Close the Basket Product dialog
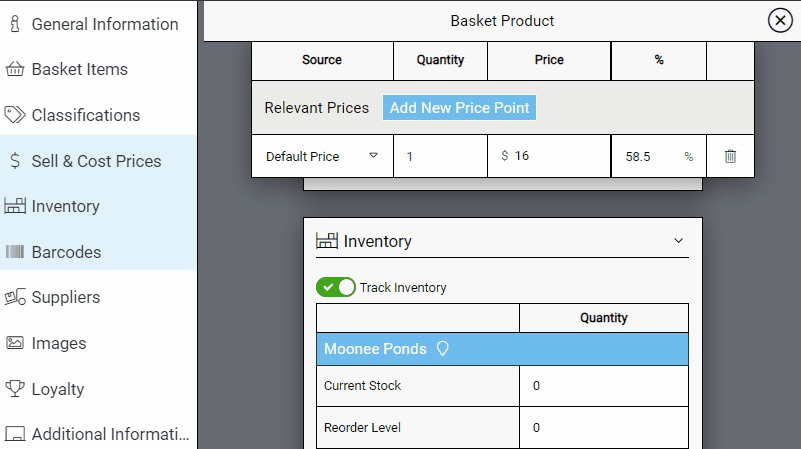This screenshot has height=449, width=801. tap(779, 20)
